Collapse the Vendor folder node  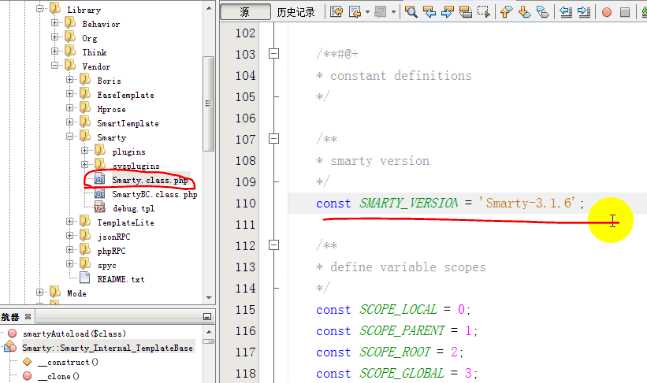tap(54, 66)
